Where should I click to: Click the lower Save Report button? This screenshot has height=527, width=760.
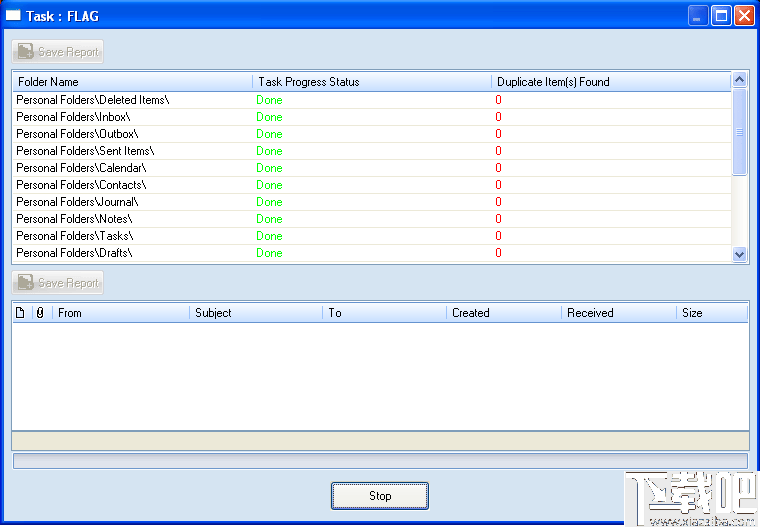(x=58, y=283)
